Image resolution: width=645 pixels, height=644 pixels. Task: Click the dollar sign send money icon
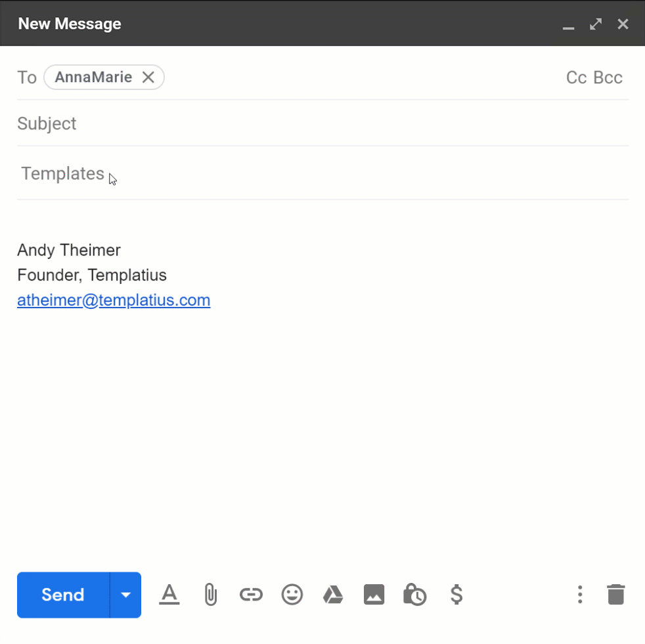(x=456, y=595)
